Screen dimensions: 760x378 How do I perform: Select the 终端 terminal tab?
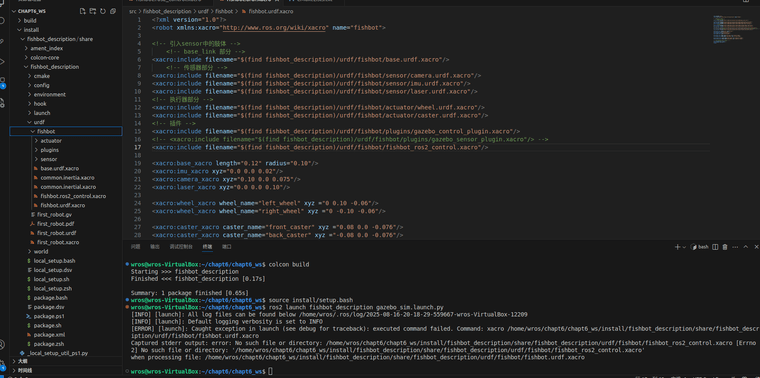pyautogui.click(x=207, y=247)
